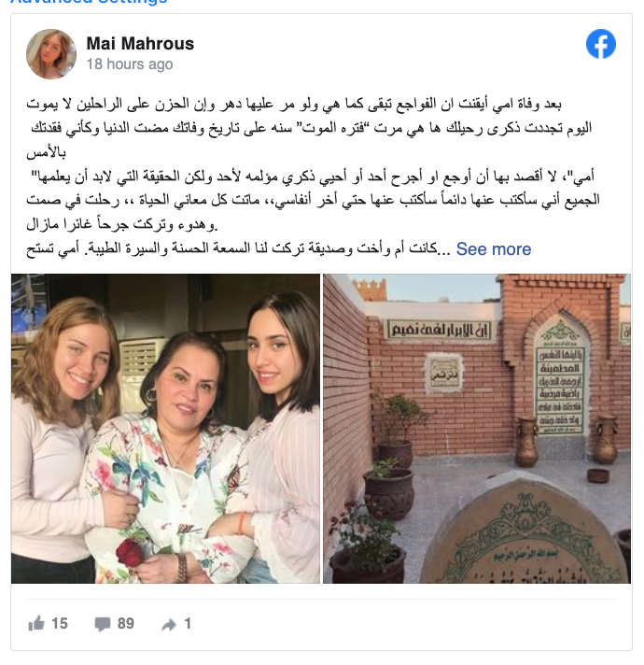The image size is (644, 665).
Task: Expand post with See more
Action: point(494,249)
